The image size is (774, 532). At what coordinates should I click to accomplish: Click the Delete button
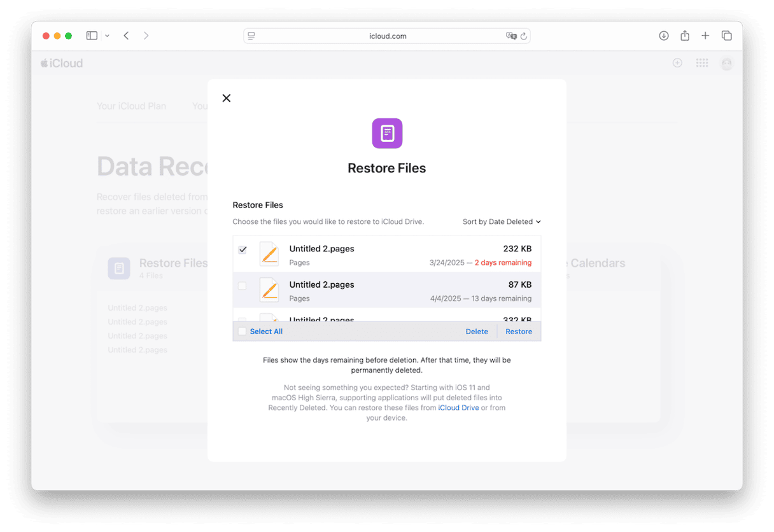tap(477, 332)
